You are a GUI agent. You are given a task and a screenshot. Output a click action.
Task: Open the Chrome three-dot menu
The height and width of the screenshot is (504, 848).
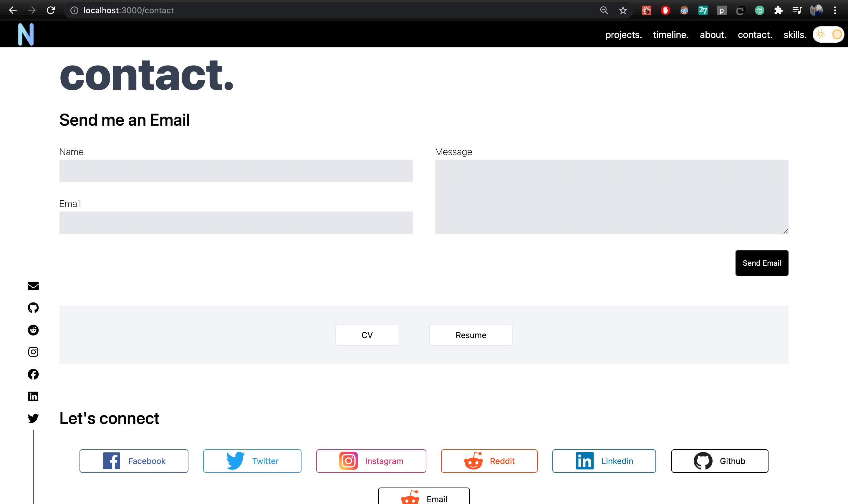pyautogui.click(x=835, y=11)
